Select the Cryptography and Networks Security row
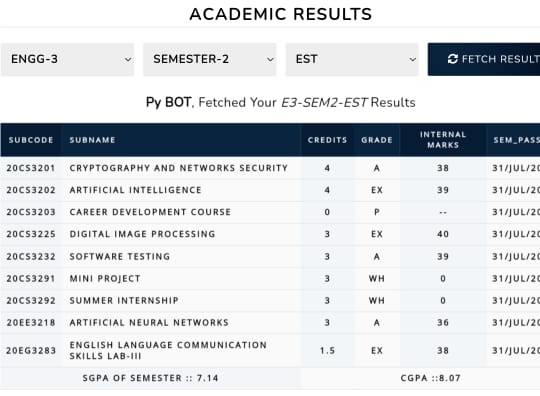The height and width of the screenshot is (396, 540). 270,168
